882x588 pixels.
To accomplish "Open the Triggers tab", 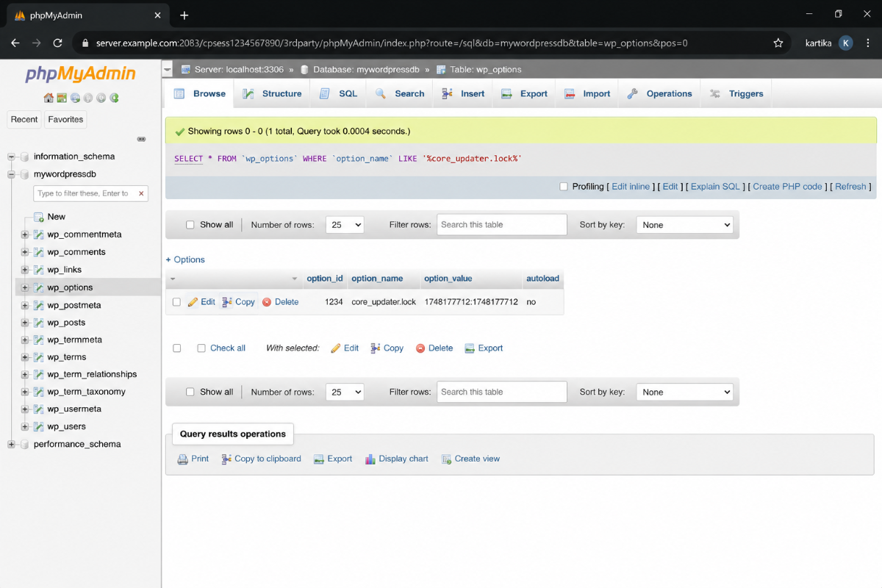I will pos(736,94).
